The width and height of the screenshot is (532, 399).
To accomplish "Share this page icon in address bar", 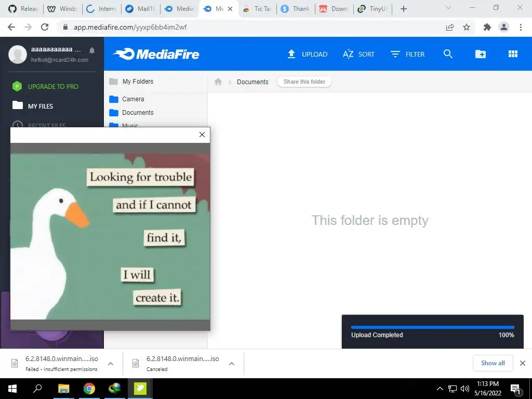I will (450, 27).
